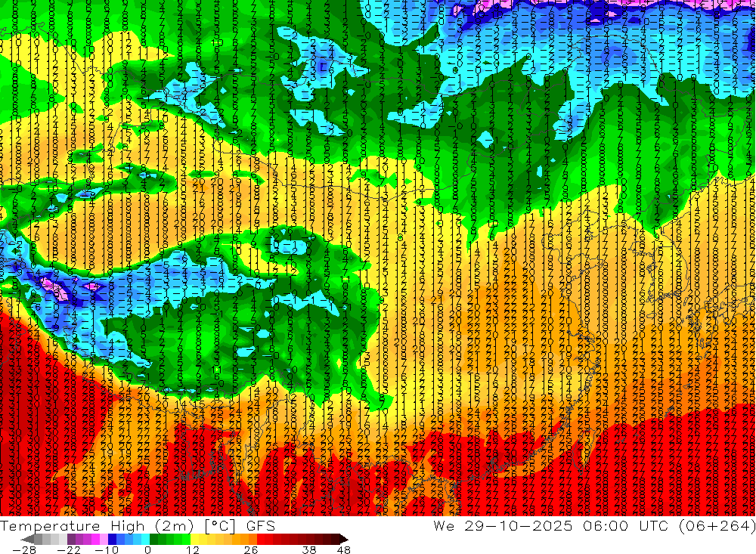Viewport: 756px width, 554px height.
Task: Click the '0' legend value
Action: (148, 549)
